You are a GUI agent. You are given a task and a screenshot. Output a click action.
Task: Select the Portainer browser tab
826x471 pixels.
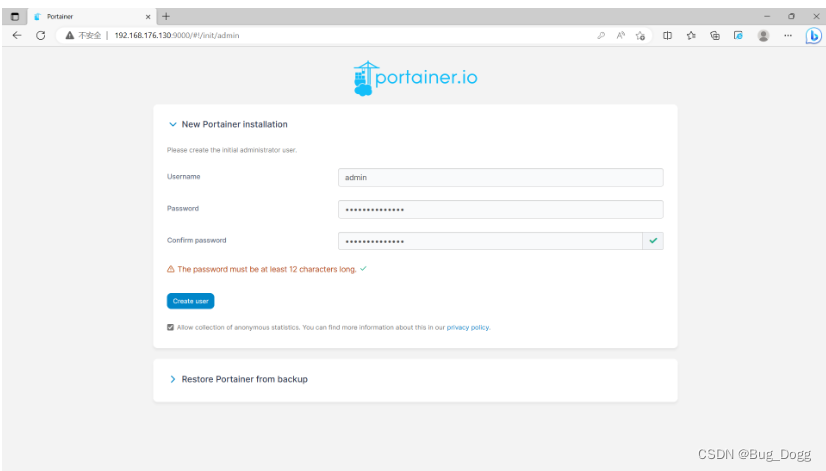tap(92, 16)
